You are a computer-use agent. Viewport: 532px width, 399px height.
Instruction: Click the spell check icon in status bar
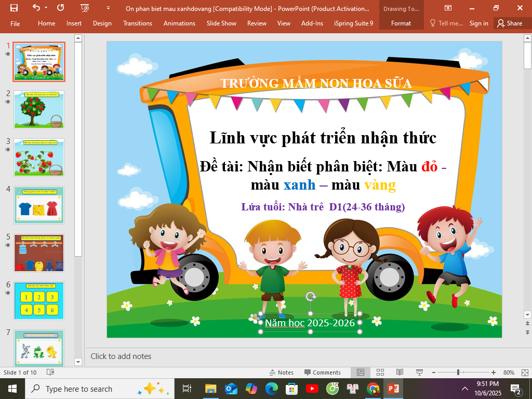pos(50,373)
